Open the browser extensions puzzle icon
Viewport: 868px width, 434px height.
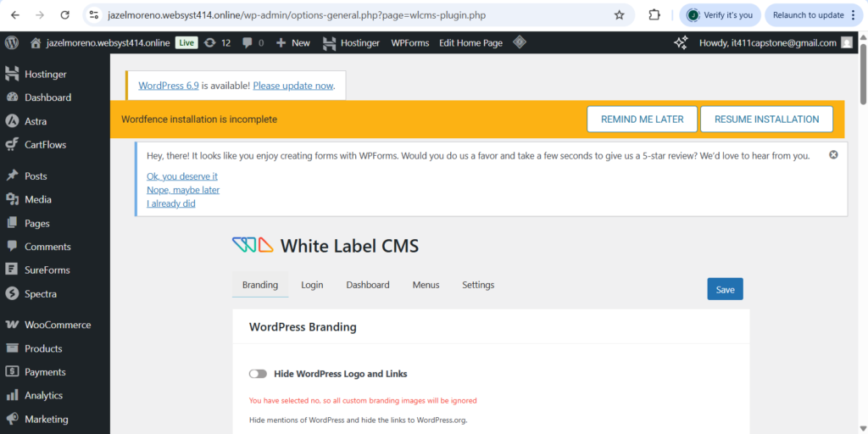tap(654, 15)
